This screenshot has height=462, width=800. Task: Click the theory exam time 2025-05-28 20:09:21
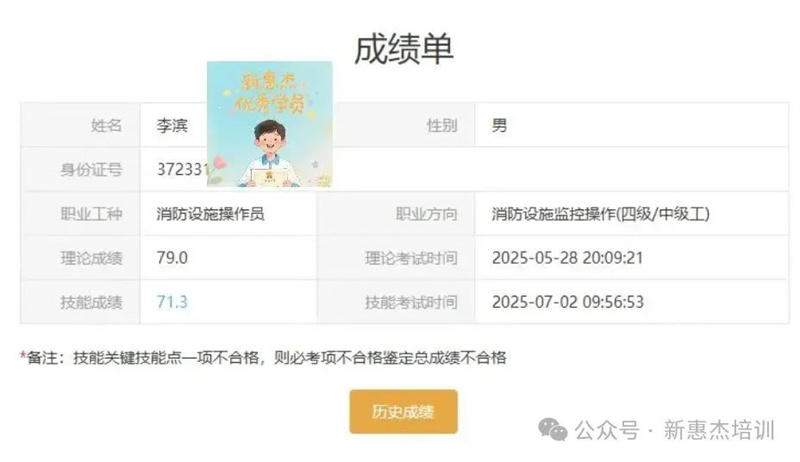[567, 258]
